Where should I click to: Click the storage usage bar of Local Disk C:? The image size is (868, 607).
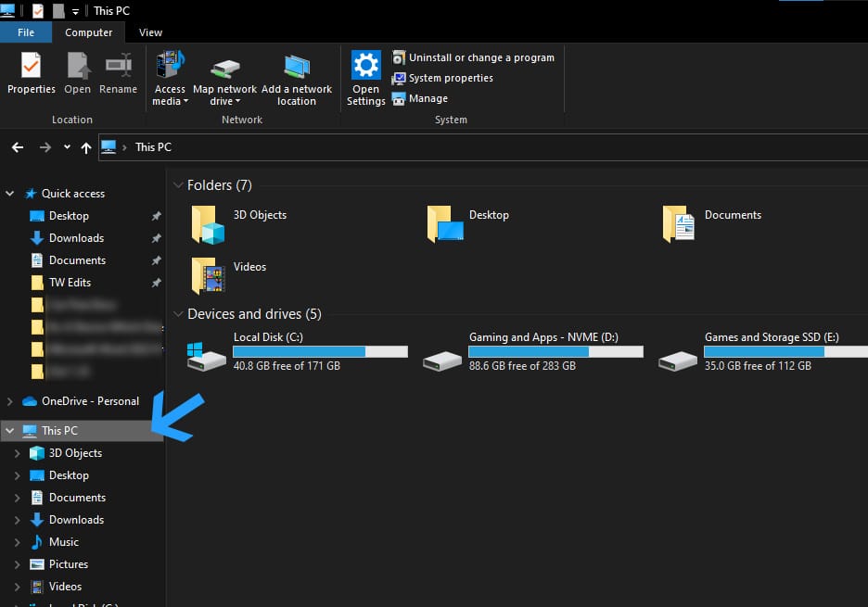coord(320,351)
